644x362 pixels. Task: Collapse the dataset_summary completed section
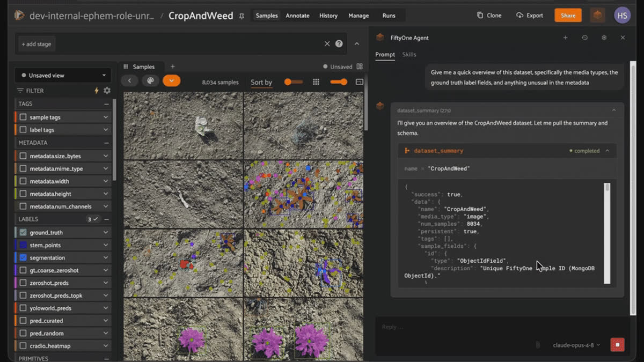pyautogui.click(x=607, y=151)
